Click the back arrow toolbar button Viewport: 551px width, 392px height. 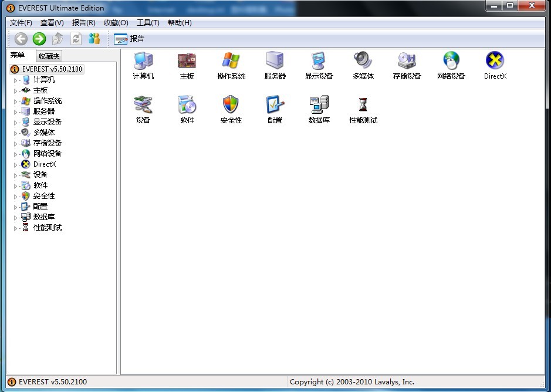pos(21,39)
